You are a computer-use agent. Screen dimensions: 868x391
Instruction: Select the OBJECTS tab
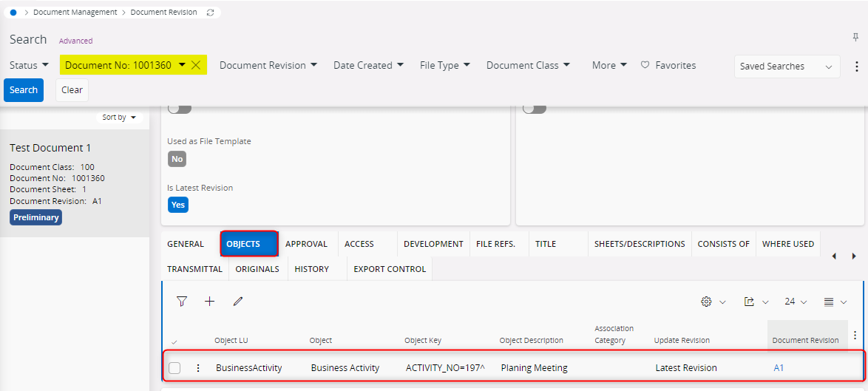pos(249,244)
